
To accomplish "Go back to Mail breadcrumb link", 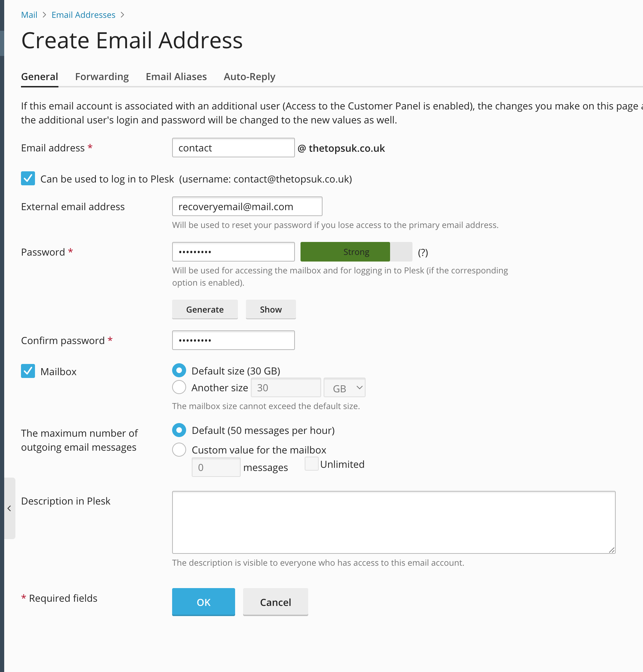I will click(29, 15).
